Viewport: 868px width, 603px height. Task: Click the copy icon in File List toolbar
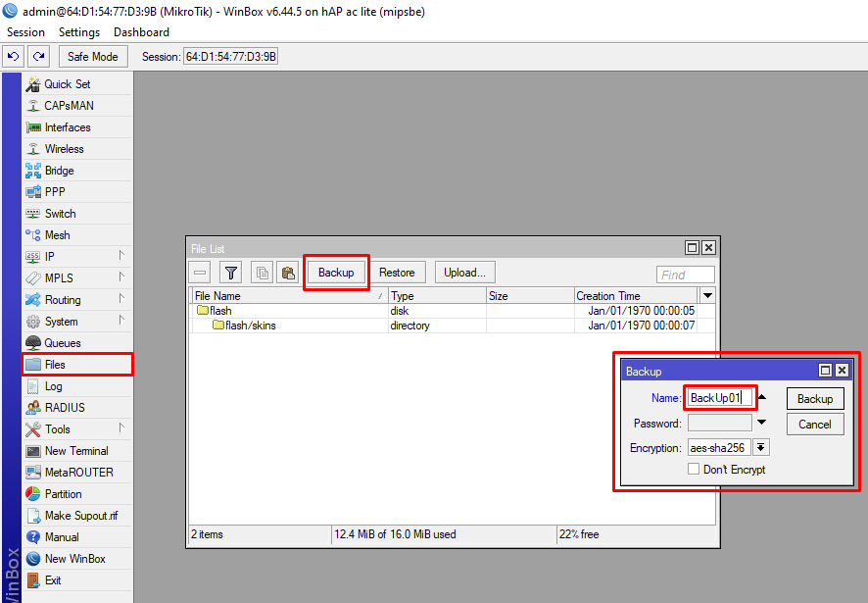[x=263, y=273]
